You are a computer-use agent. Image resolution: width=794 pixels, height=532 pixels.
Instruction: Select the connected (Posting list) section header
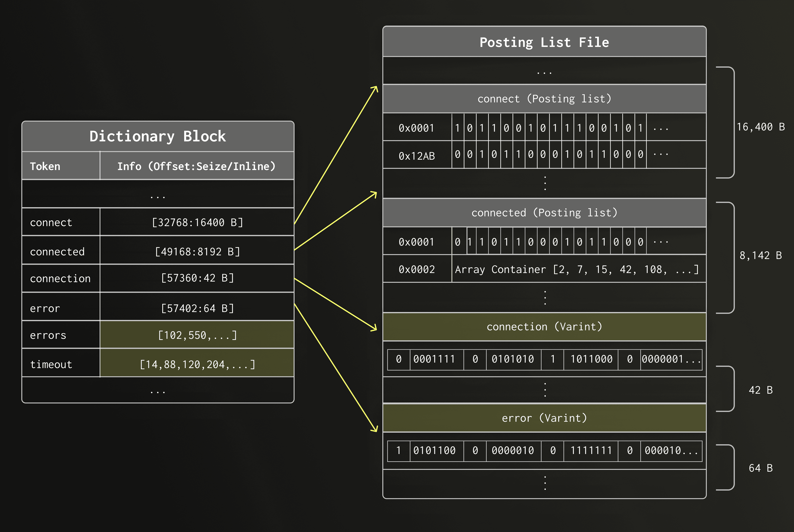click(544, 212)
